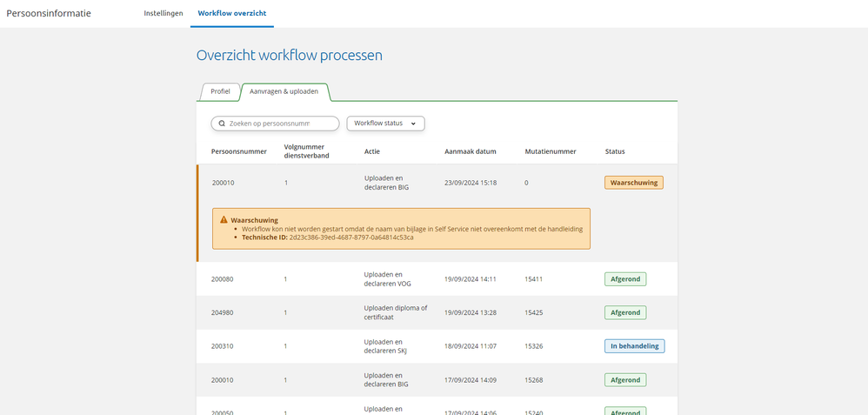The width and height of the screenshot is (868, 415).
Task: Click Afgerond badge for person 204980
Action: pos(625,312)
